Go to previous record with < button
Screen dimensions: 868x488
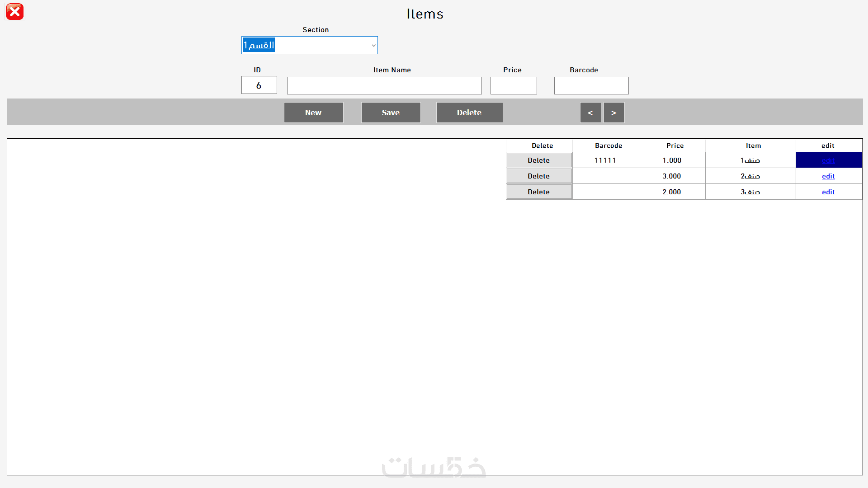(x=590, y=113)
